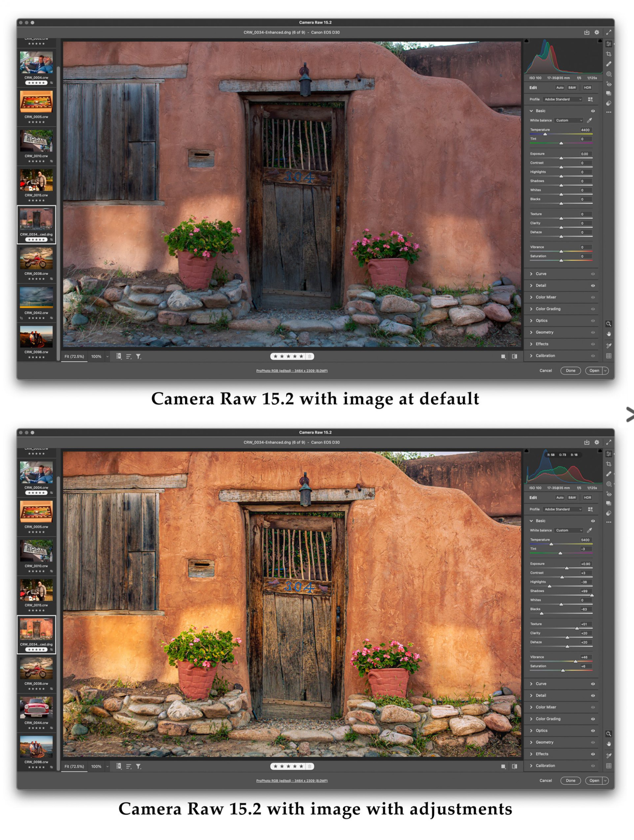This screenshot has height=840, width=634.
Task: Select 100% zoom option in bottom window
Action: tap(96, 766)
